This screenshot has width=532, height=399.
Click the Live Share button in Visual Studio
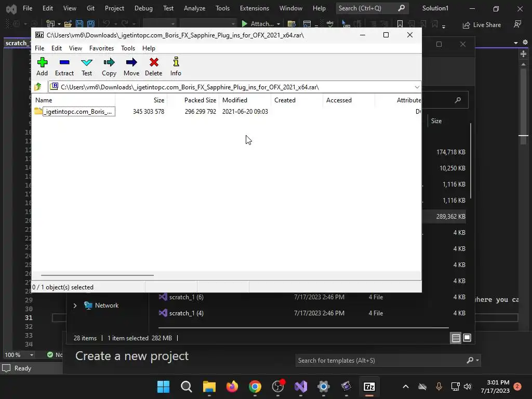pos(482,25)
